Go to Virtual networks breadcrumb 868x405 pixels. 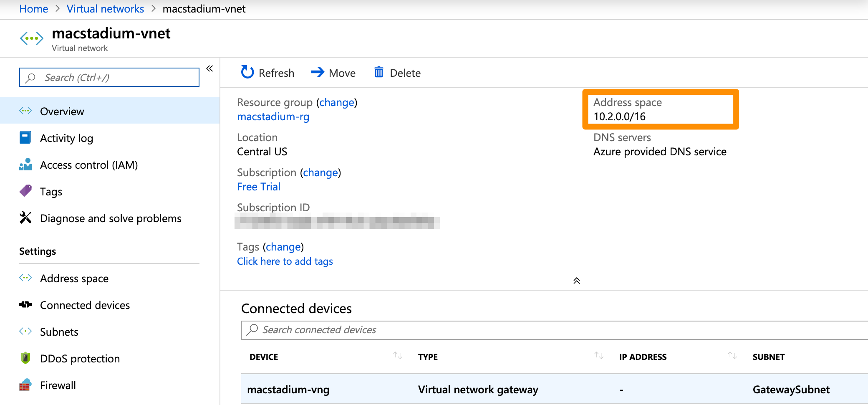tap(105, 9)
